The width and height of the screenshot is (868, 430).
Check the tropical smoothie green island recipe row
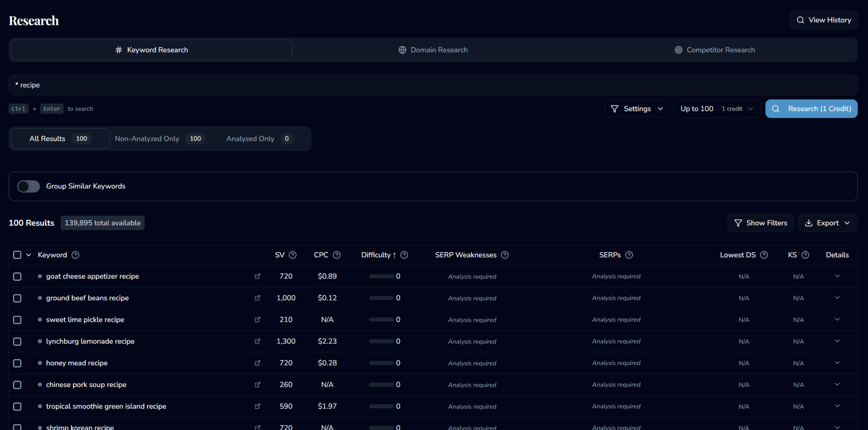17,407
